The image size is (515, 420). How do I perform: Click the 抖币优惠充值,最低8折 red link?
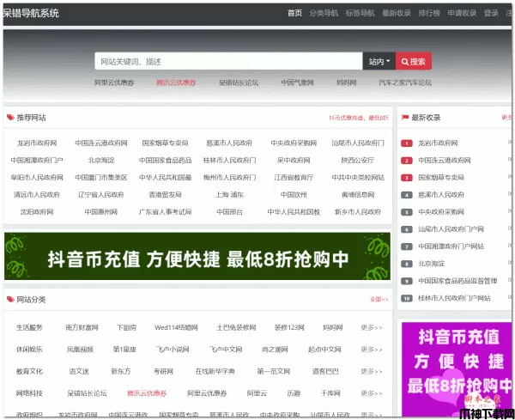(359, 118)
